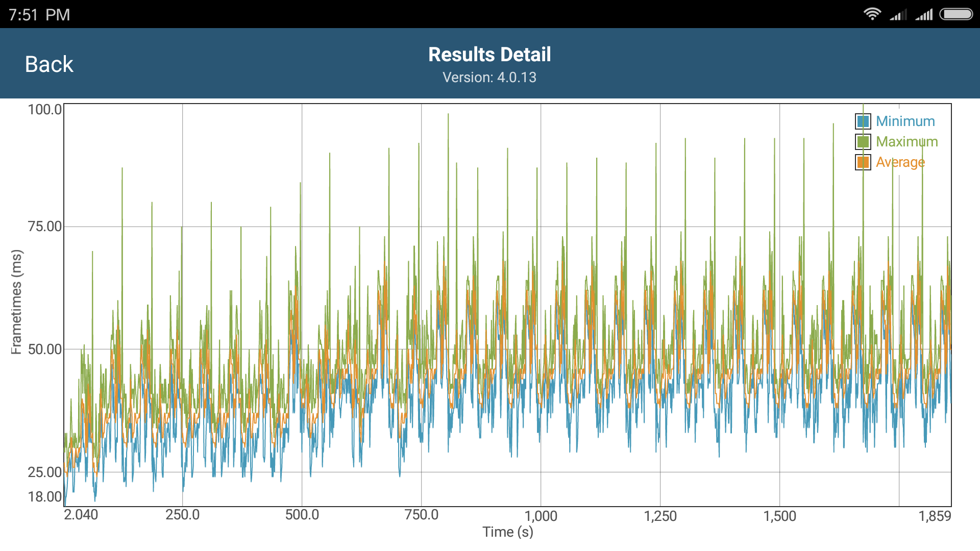Click the Minimum legend label
980x551 pixels.
point(905,121)
